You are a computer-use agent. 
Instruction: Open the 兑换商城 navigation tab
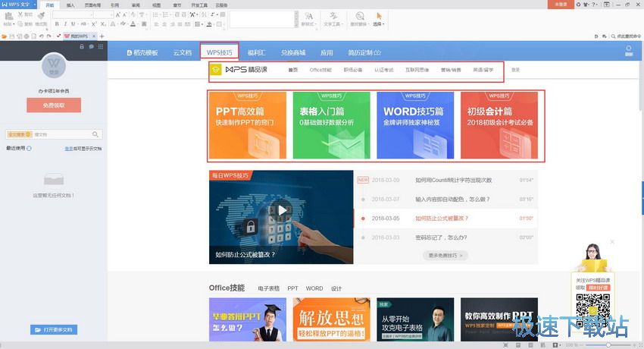[x=293, y=52]
